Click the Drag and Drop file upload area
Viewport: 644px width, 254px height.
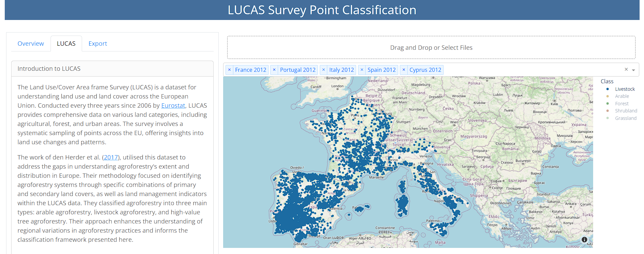coord(431,48)
